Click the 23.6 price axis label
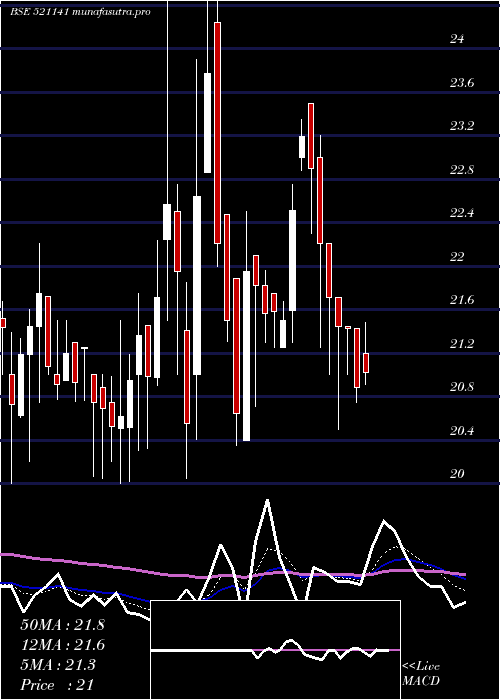 (462, 83)
